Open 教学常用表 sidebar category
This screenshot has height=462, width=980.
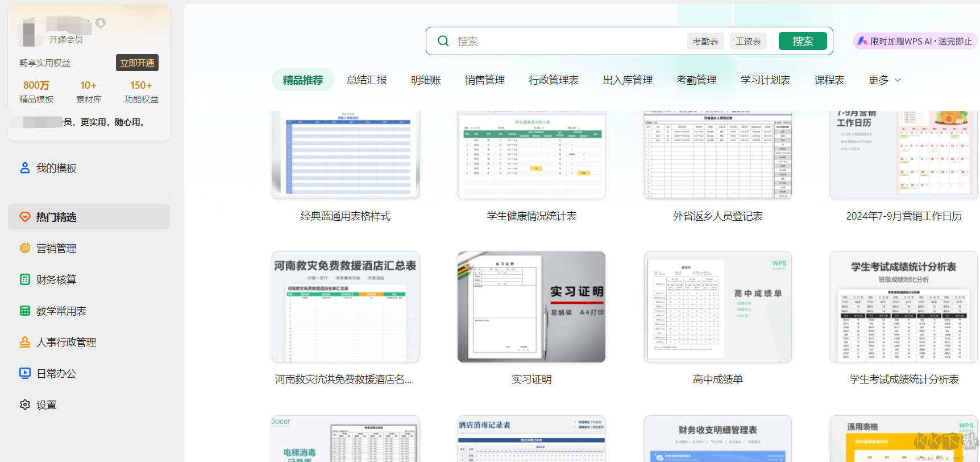coord(89,311)
